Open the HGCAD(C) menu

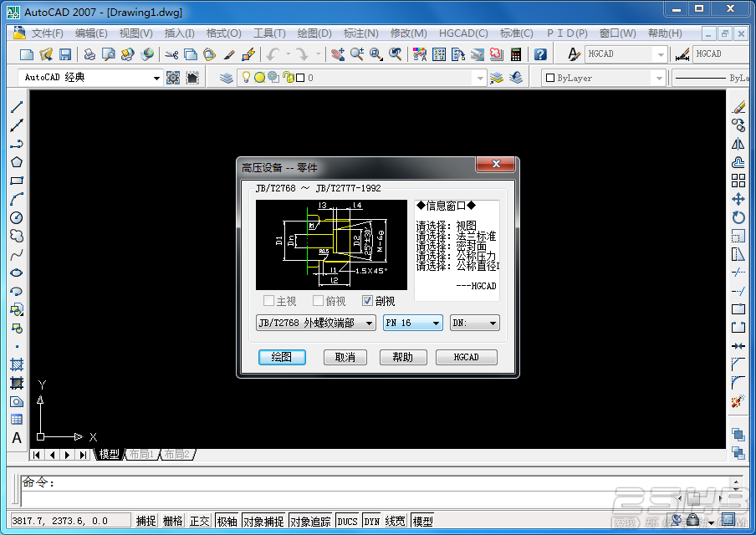pos(463,33)
